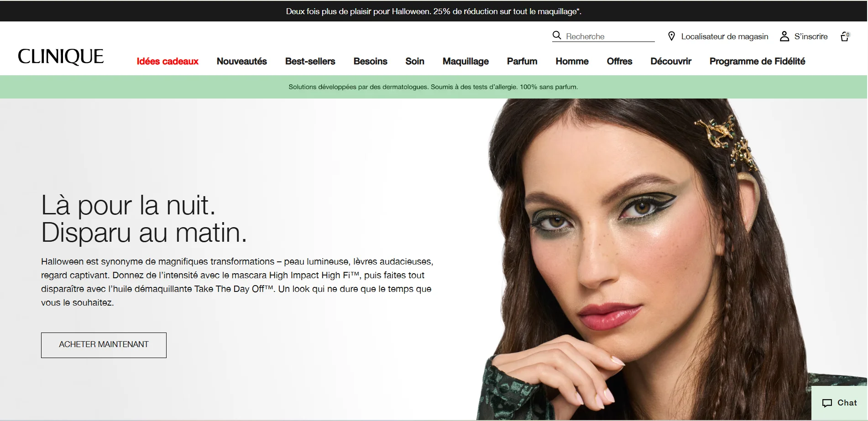Click the dermatologist solutions green banner text
The width and height of the screenshot is (868, 421).
click(433, 87)
